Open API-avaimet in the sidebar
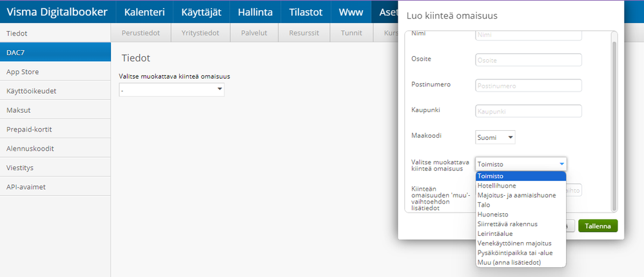The image size is (644, 277). 55,187
